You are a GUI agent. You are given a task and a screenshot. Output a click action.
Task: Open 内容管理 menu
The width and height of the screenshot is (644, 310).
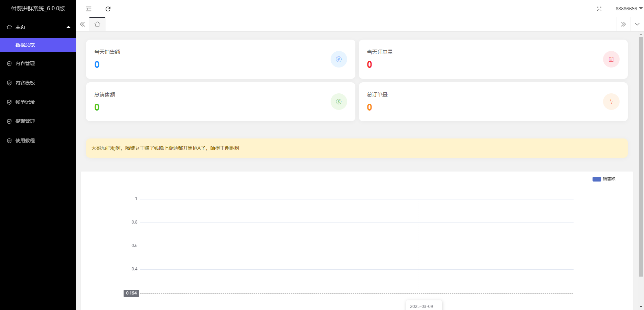(x=38, y=63)
